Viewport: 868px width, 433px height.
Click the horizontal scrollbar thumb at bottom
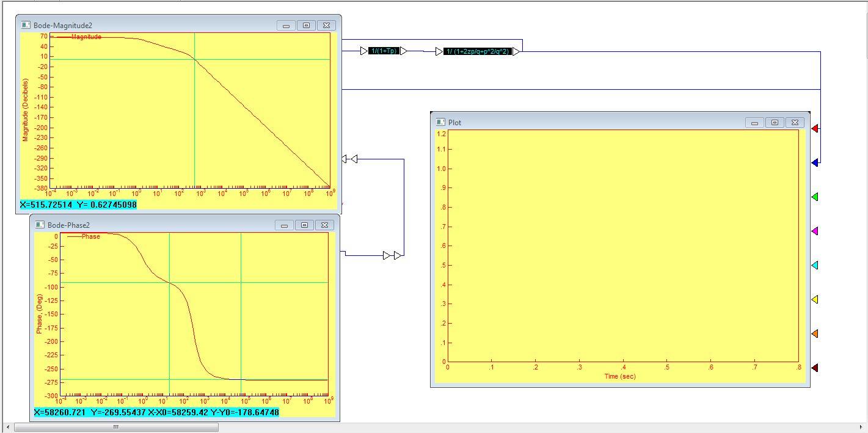[116, 428]
